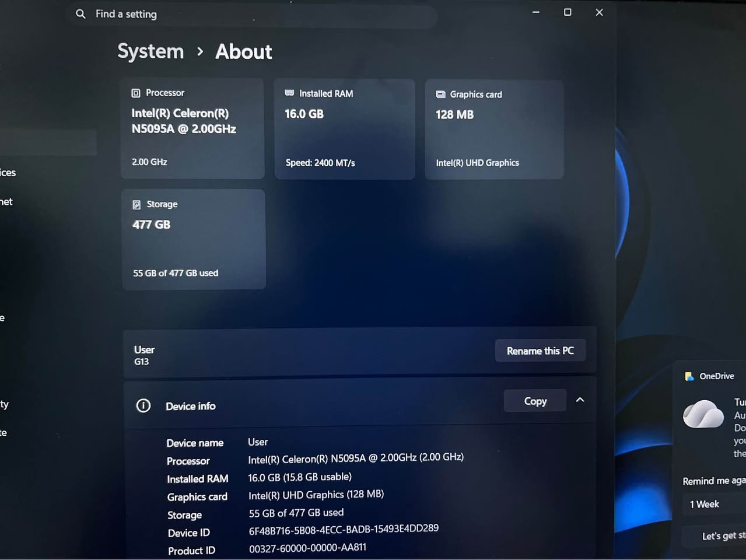Open the Storage 477 GB card
Screen dimensions: 746x560
click(x=194, y=239)
